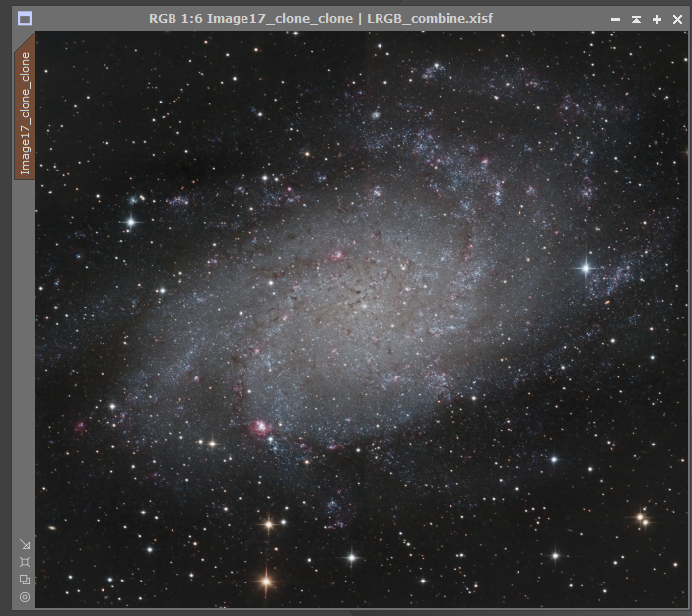Close the LRGB_combine.xisf image window
The width and height of the screenshot is (692, 616).
coord(677,19)
